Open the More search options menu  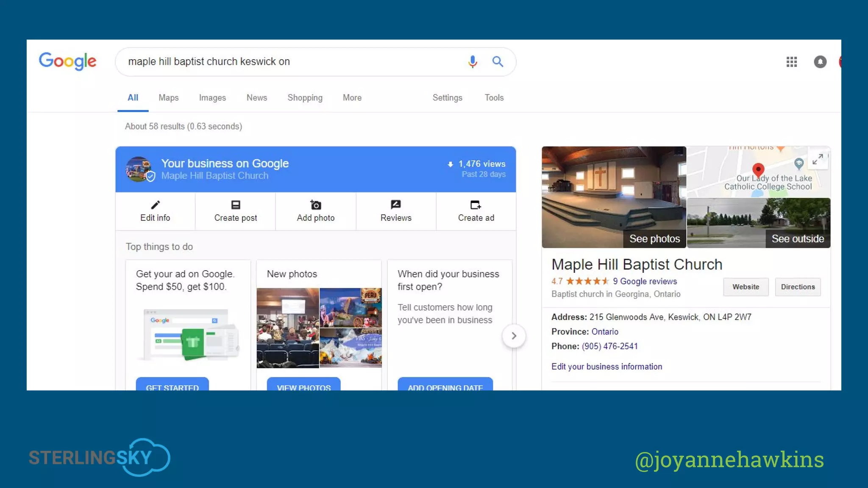pyautogui.click(x=352, y=98)
